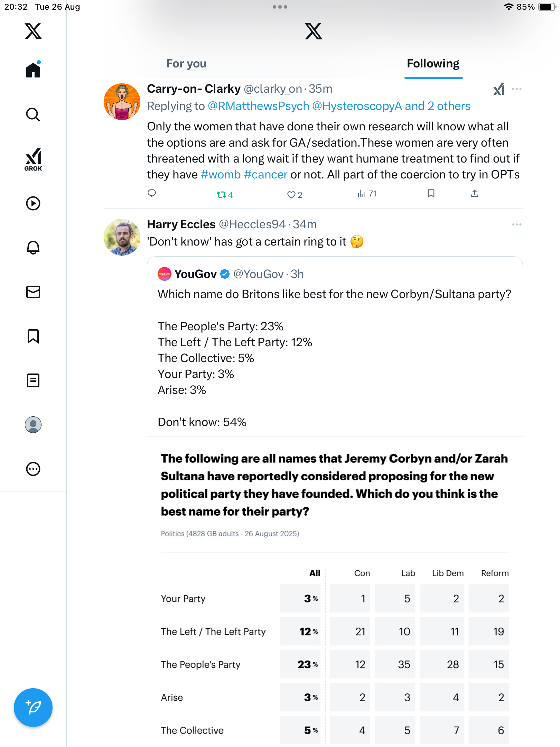
Task: Share Carry-on- Clarky's post
Action: 474,193
